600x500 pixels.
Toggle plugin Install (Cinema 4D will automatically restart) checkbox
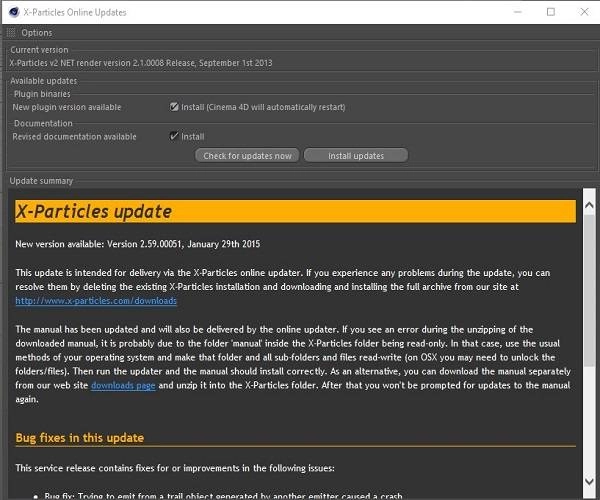tap(174, 107)
